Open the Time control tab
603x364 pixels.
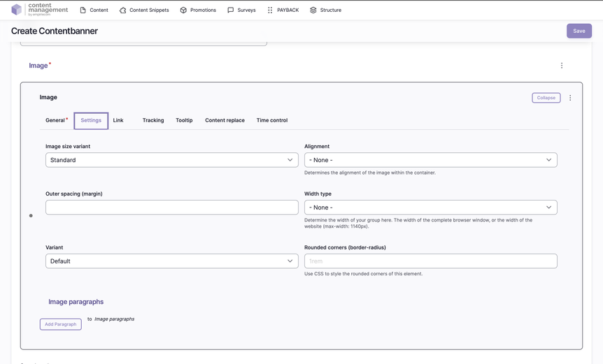click(271, 120)
